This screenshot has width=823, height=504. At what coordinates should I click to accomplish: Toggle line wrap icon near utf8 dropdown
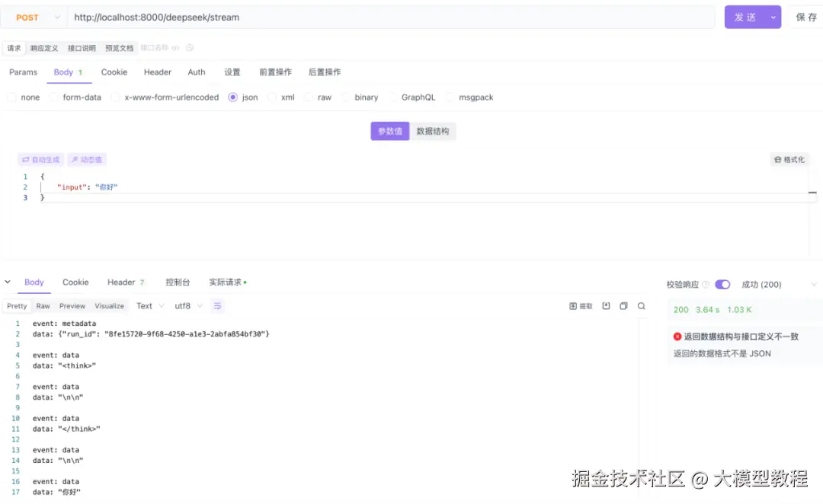coord(217,305)
